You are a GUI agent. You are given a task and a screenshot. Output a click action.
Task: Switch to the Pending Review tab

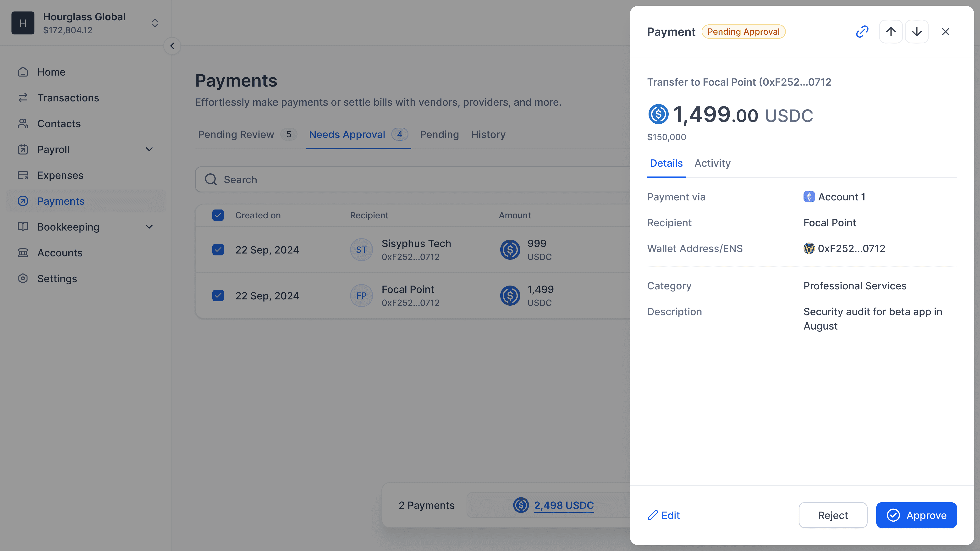click(x=236, y=134)
